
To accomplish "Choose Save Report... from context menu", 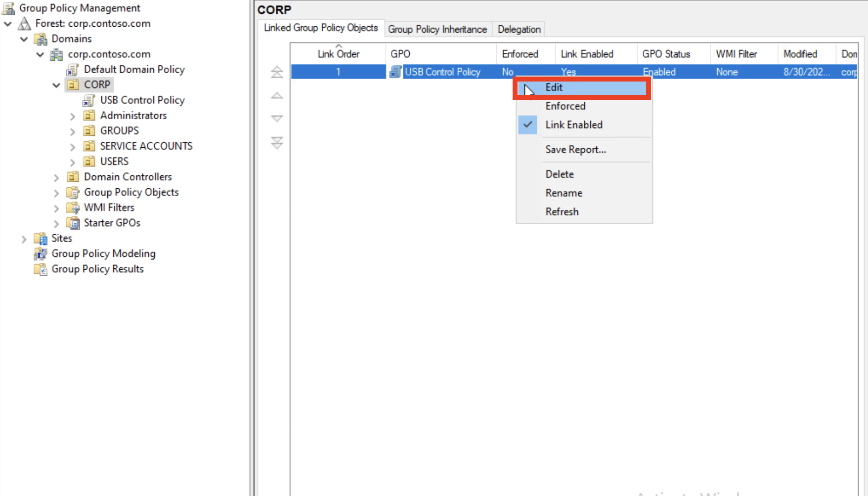I will click(x=584, y=150).
